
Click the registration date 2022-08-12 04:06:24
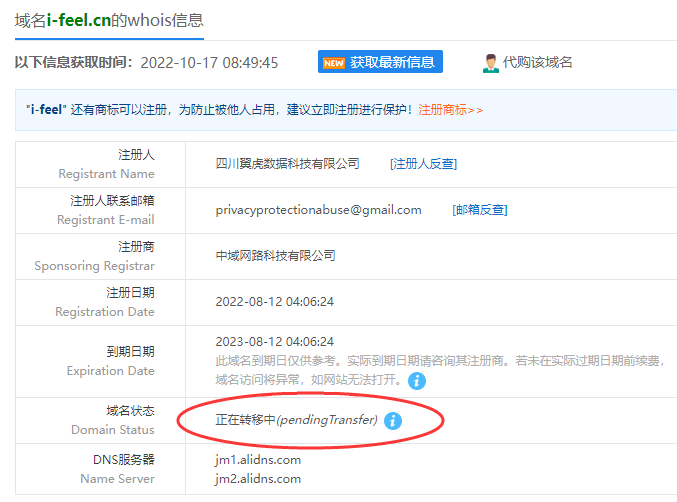[274, 302]
